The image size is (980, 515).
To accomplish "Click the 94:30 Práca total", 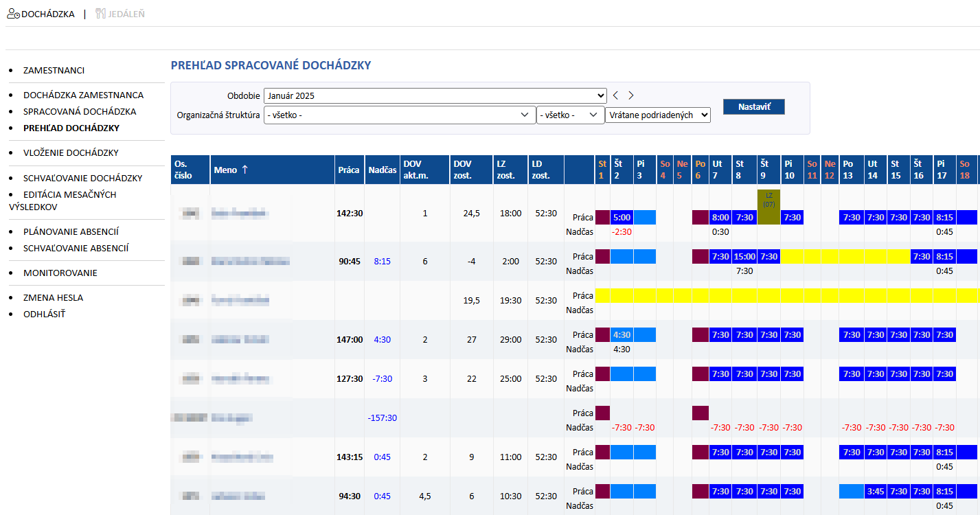I will [x=350, y=496].
